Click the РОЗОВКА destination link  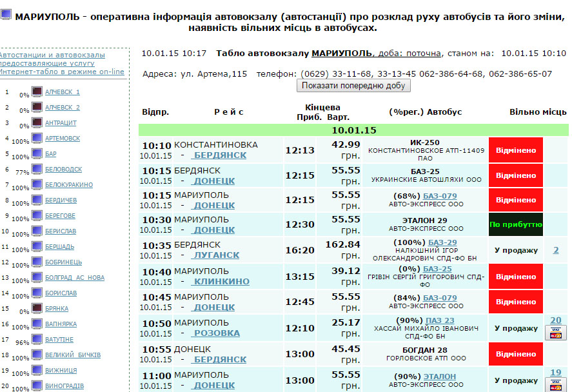(216, 333)
